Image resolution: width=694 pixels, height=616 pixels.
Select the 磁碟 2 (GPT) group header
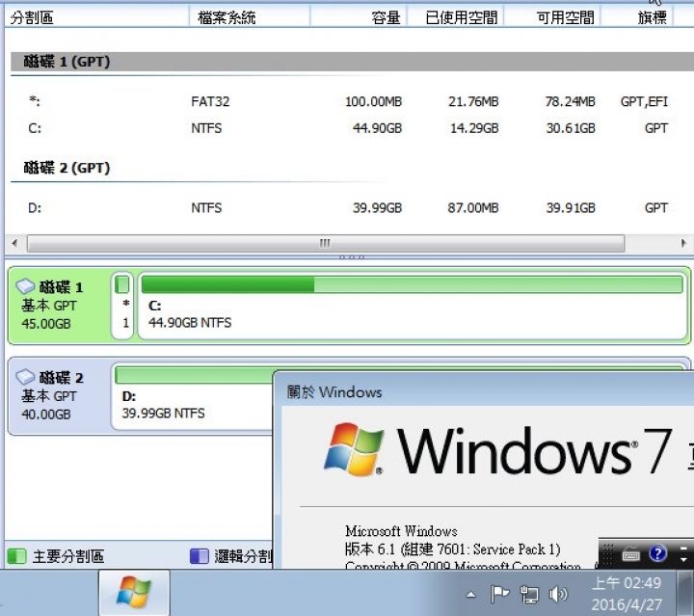click(67, 168)
